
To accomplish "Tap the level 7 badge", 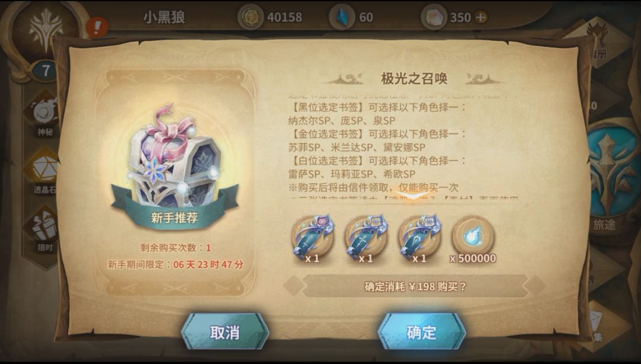I will [x=46, y=71].
